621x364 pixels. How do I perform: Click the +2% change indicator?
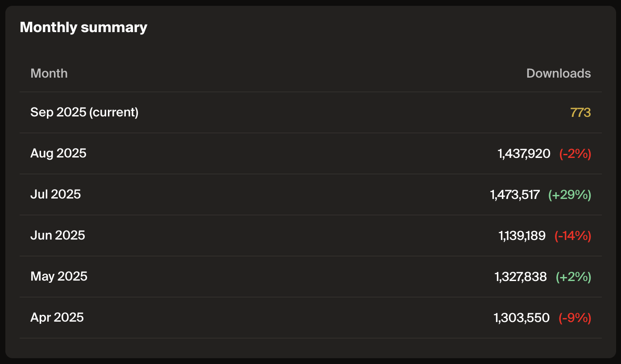pyautogui.click(x=573, y=277)
